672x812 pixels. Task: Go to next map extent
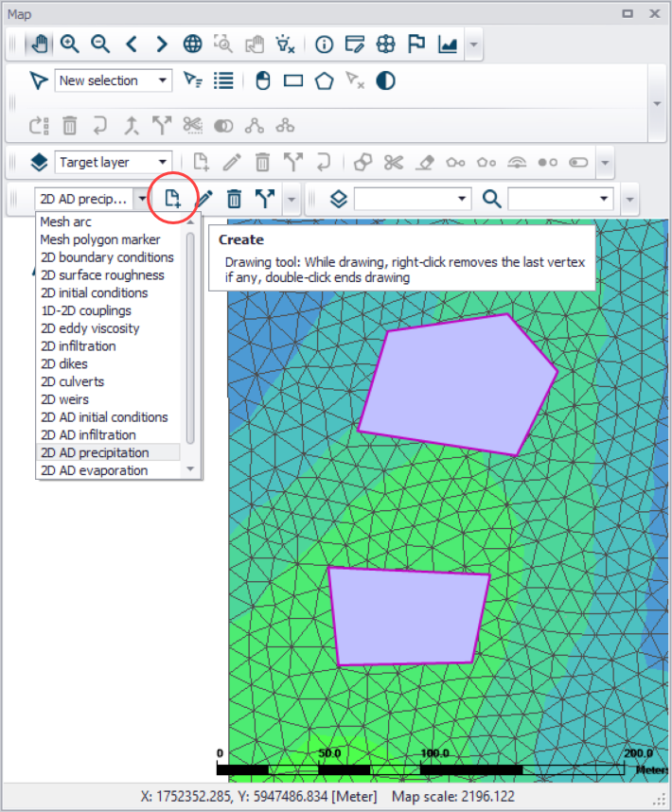[x=162, y=44]
